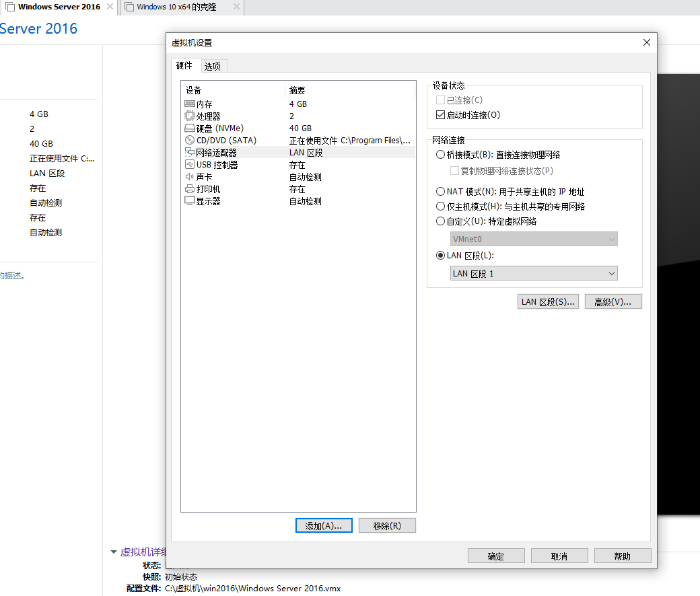Click 初始状态 snapshot value

[181, 576]
